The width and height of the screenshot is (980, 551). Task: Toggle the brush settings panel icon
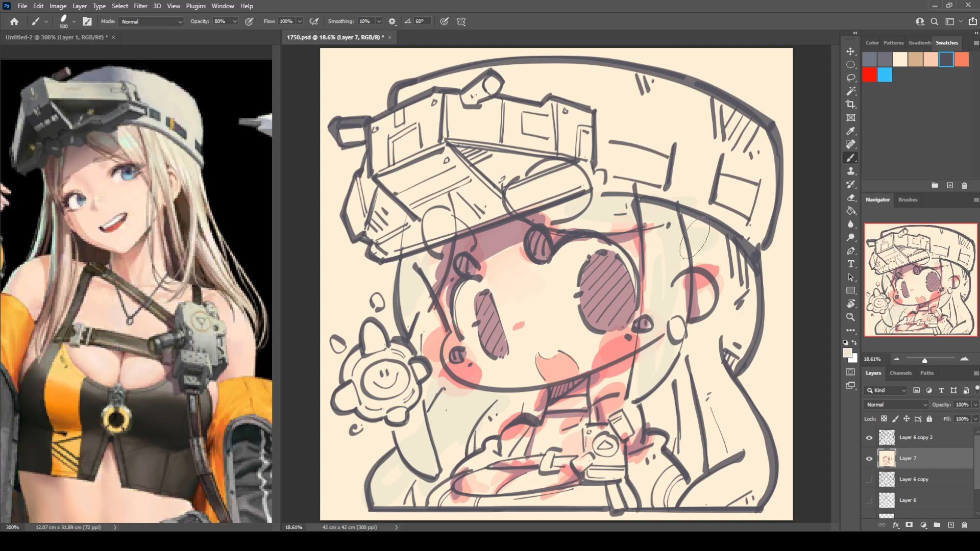pyautogui.click(x=87, y=21)
